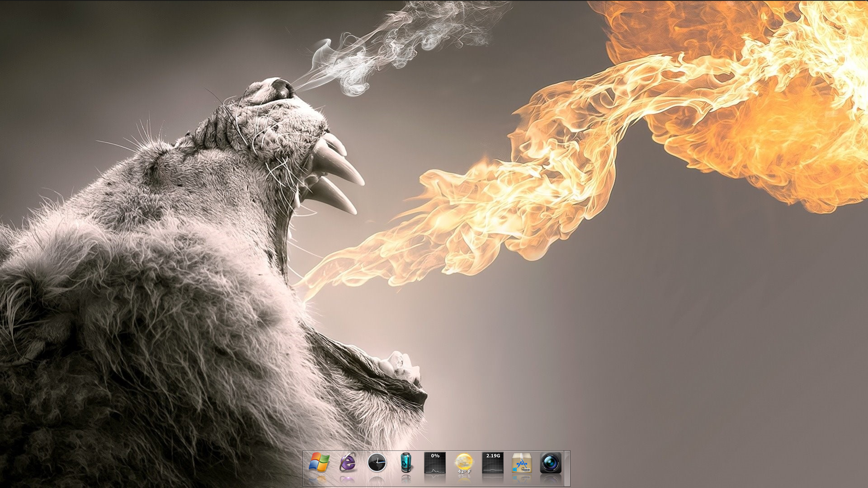The height and width of the screenshot is (488, 868).
Task: Click the dock's right edge separator
Action: [x=567, y=468]
